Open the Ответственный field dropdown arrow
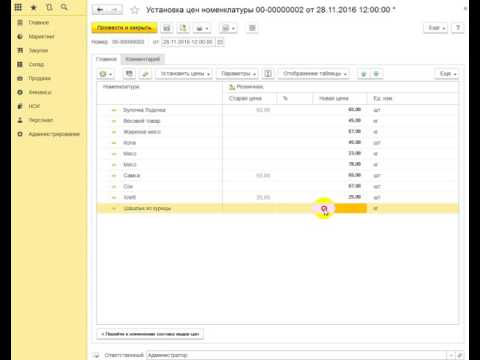This screenshot has width=480, height=360. coord(451,355)
